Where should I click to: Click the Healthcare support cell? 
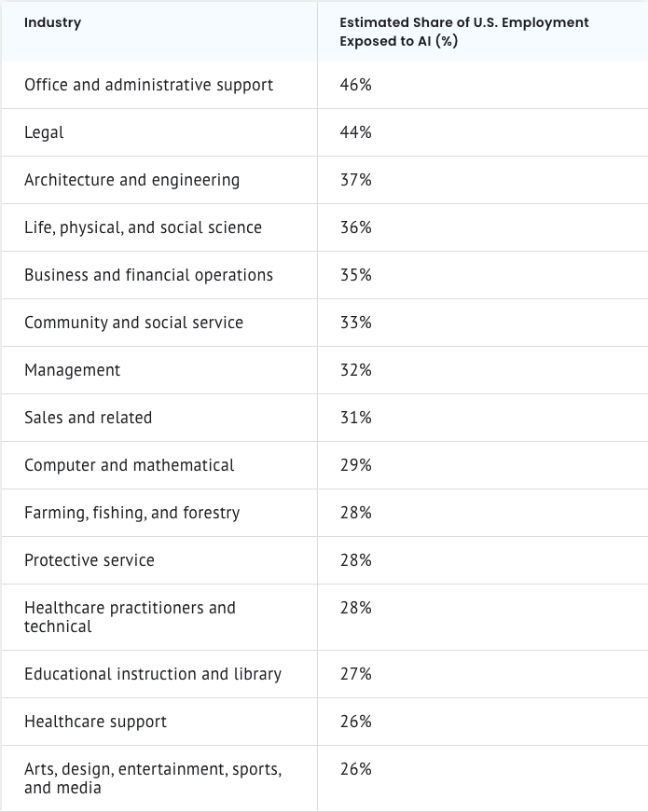(x=96, y=722)
